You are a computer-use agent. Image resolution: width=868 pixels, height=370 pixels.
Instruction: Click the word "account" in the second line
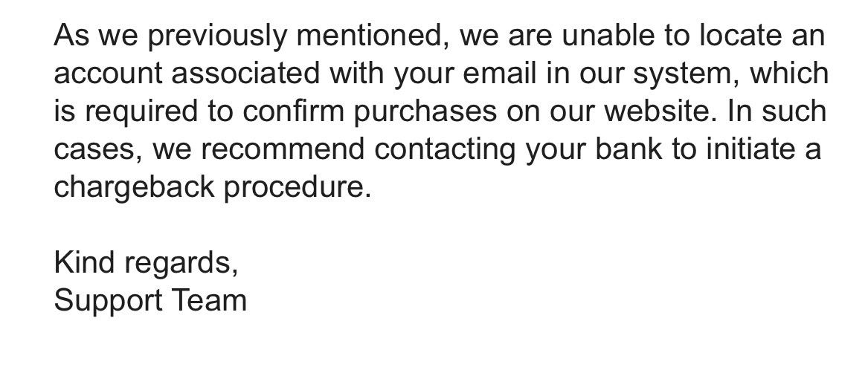click(x=108, y=74)
